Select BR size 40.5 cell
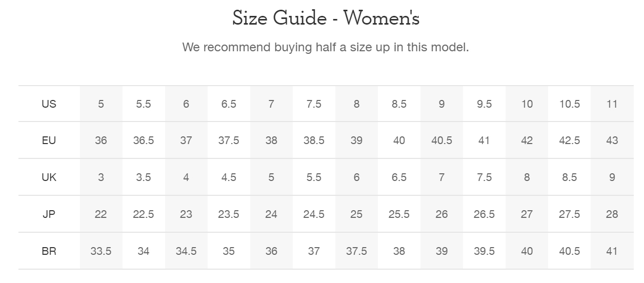 click(569, 251)
